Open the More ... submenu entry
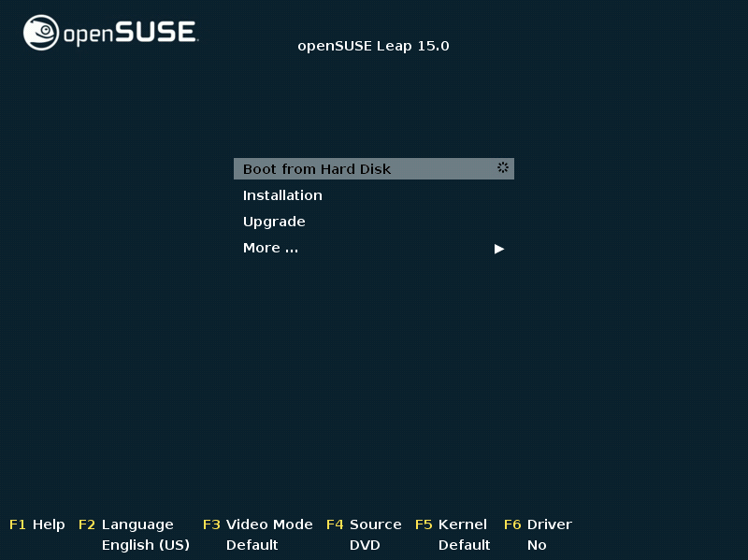 tap(270, 248)
